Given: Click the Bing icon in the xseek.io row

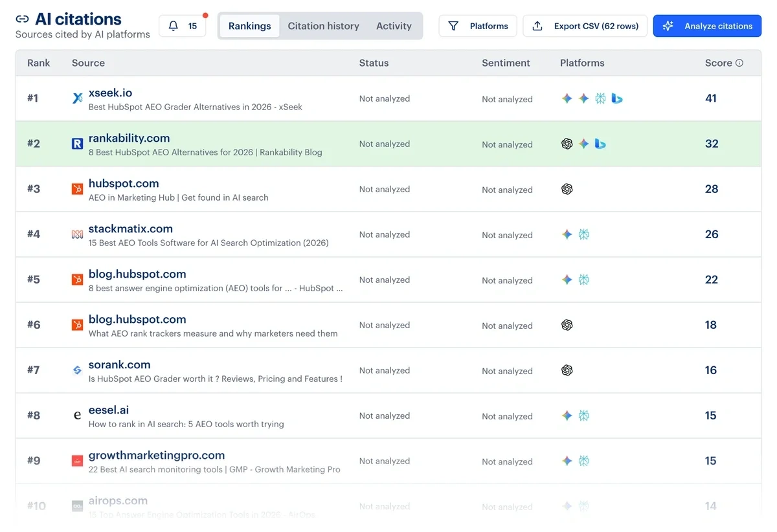Looking at the screenshot, I should [617, 98].
